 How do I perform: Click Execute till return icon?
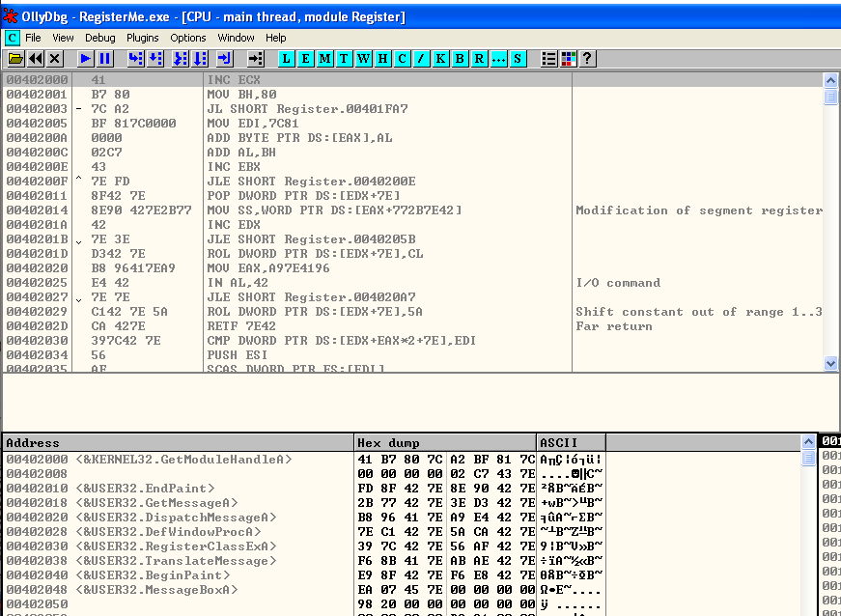[x=224, y=59]
